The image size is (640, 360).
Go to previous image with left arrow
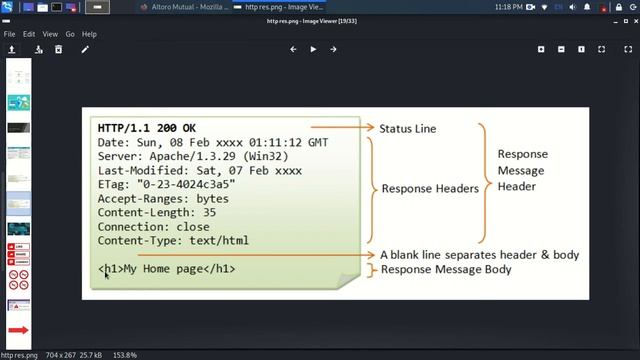[x=293, y=49]
